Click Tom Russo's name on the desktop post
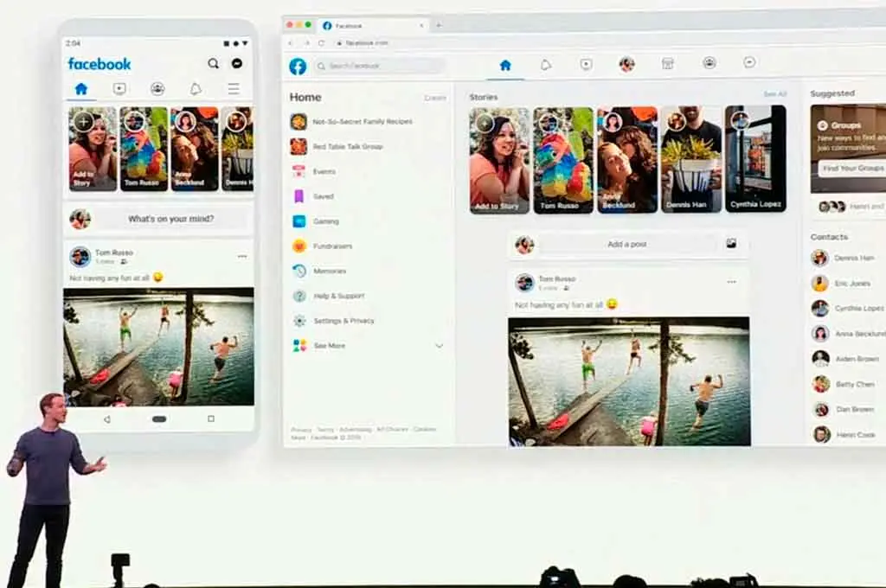 pos(556,279)
